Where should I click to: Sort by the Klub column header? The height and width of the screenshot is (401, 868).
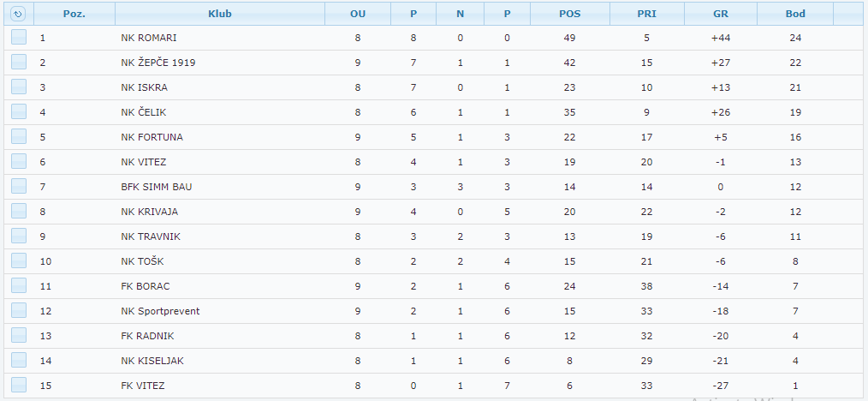[220, 14]
